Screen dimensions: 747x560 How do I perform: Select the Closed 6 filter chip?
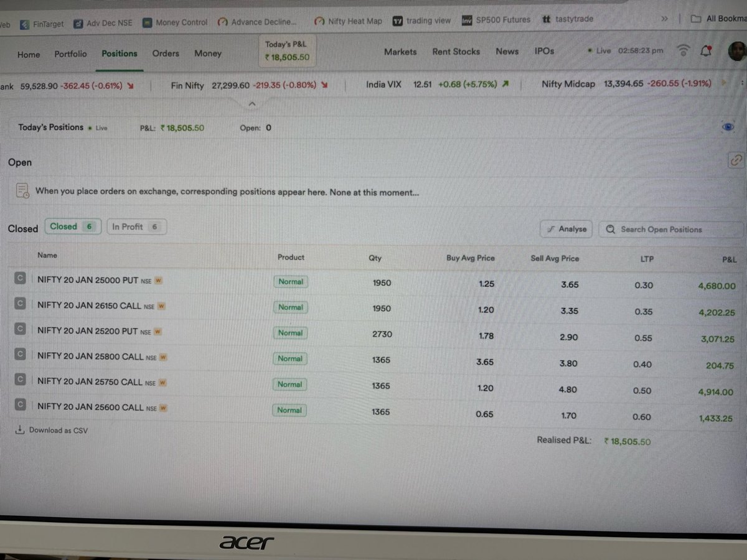coord(72,227)
